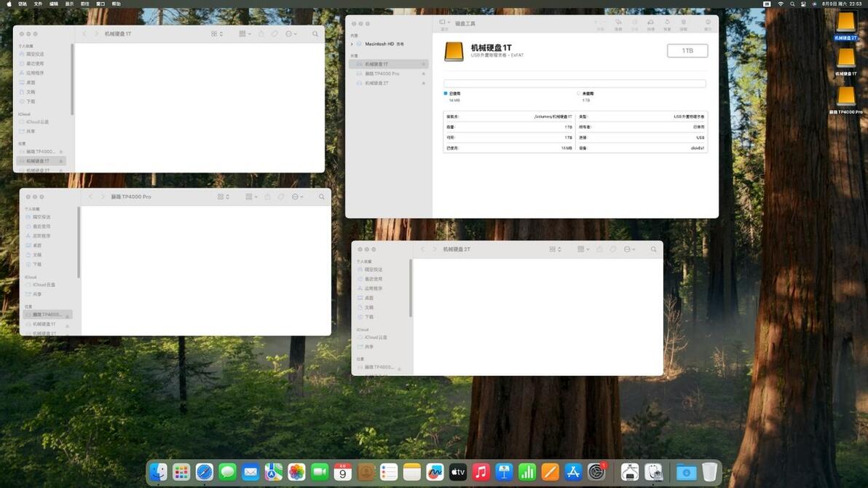Click the Tags icon in the 机械硬盘 2T Finder window
Viewport: 868px width, 488px height.
point(613,249)
